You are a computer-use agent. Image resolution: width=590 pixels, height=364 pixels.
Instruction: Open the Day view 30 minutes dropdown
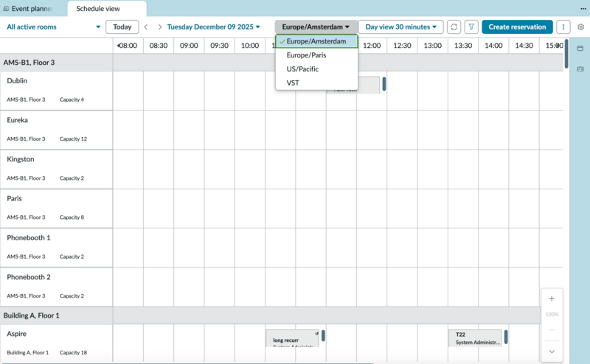tap(400, 27)
